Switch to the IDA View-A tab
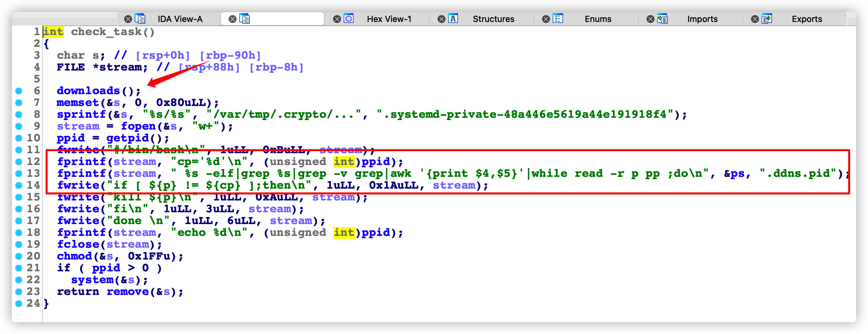The image size is (868, 334). click(x=180, y=19)
